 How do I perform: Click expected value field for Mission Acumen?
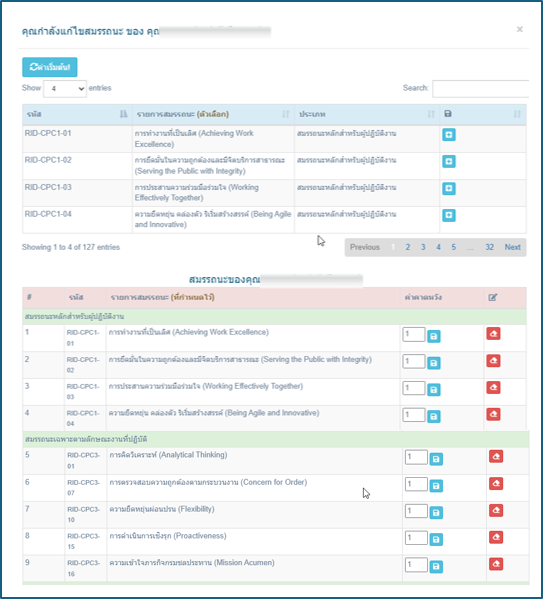[416, 564]
